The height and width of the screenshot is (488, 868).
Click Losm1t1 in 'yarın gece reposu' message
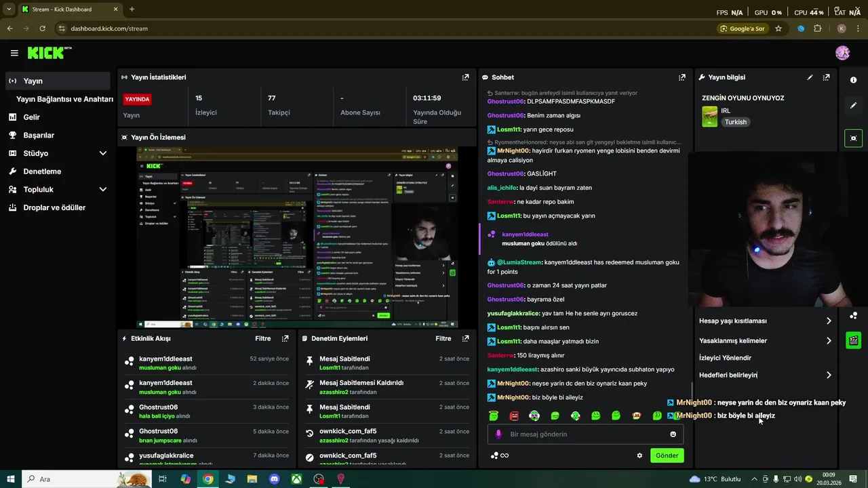[508, 129]
